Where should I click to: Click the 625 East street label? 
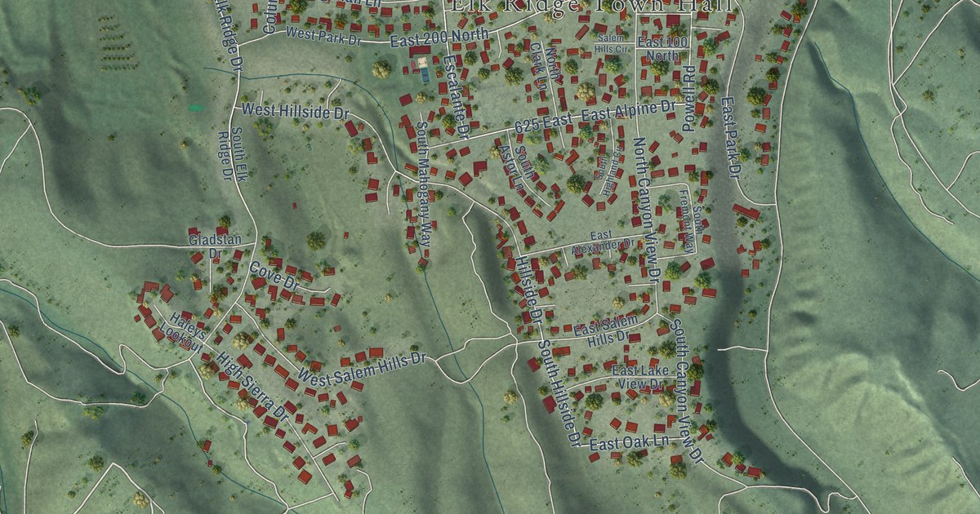tap(544, 123)
